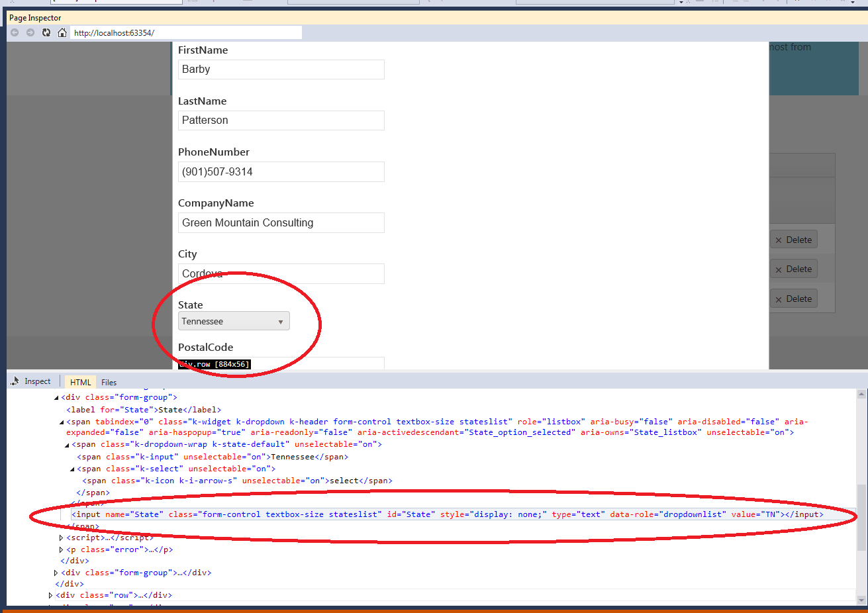Open the State dropdown showing Tennessee

(x=234, y=321)
